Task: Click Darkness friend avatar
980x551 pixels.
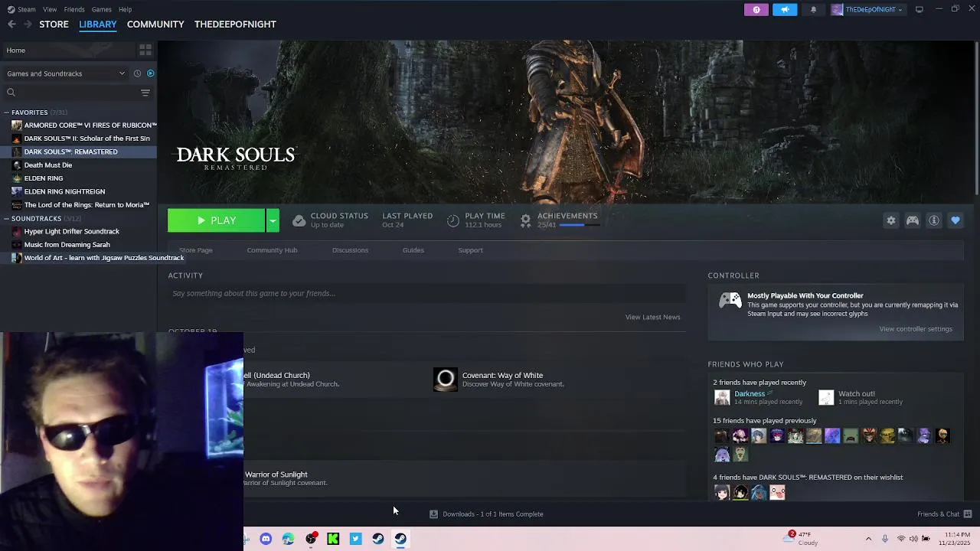Action: coord(722,397)
